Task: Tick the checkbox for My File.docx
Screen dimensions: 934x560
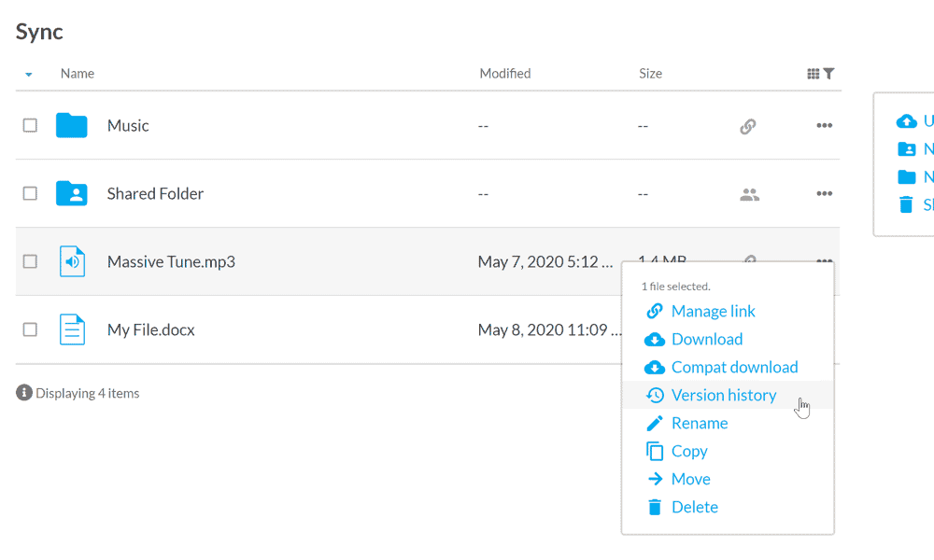Action: 30,329
